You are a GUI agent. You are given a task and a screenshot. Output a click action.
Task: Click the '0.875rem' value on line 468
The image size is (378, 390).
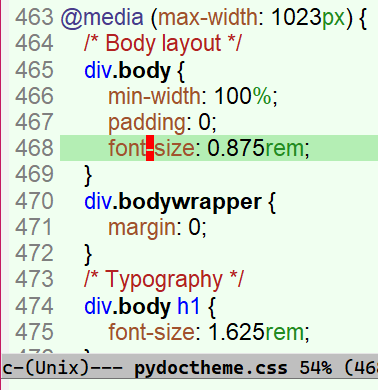click(x=256, y=148)
